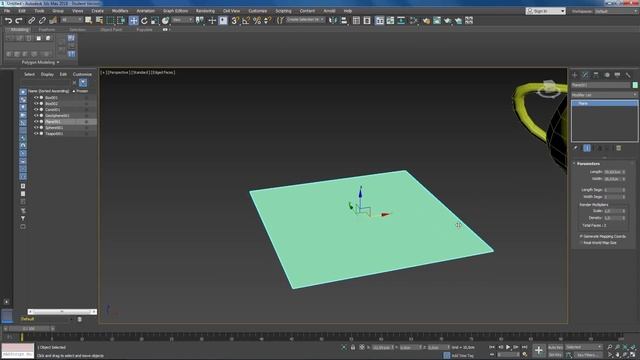
Task: Open Rendered Frame Window icon
Action: (x=437, y=20)
